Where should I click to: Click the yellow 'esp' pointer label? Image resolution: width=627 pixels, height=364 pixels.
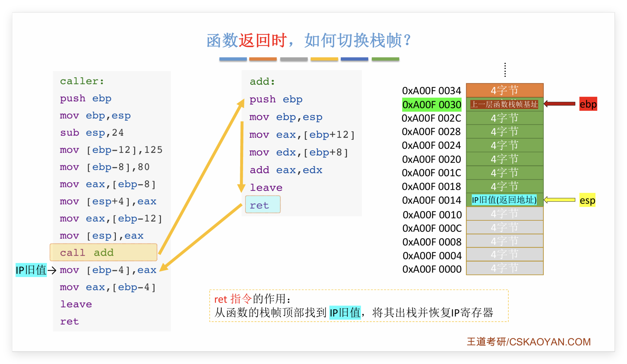587,200
